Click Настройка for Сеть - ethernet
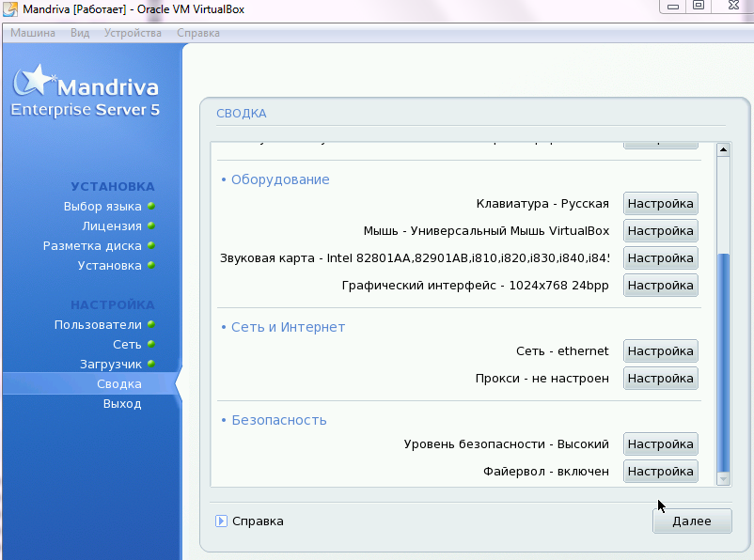The width and height of the screenshot is (754, 560). [x=660, y=351]
